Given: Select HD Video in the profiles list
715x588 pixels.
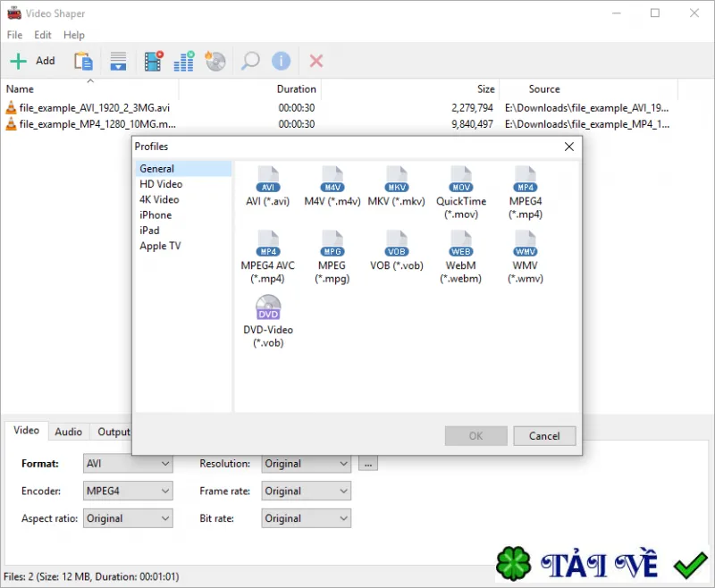Looking at the screenshot, I should point(161,184).
